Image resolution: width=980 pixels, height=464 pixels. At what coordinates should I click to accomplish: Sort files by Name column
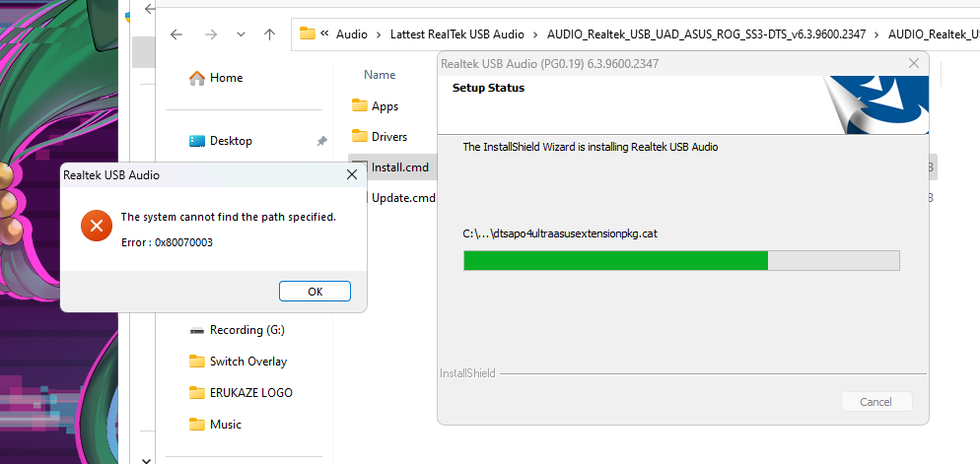380,74
